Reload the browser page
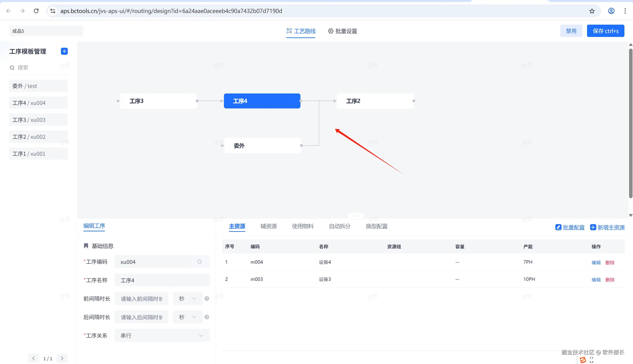 [36, 11]
